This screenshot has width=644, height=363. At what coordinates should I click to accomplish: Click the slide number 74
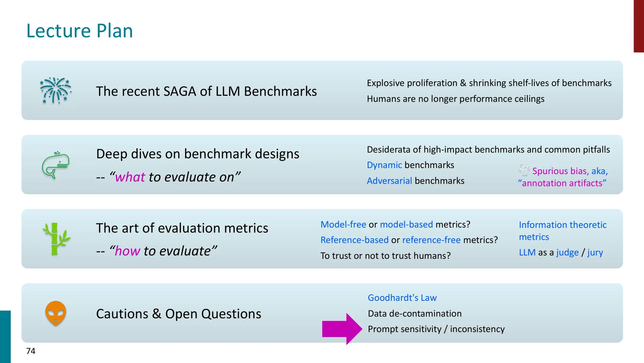[x=31, y=351]
